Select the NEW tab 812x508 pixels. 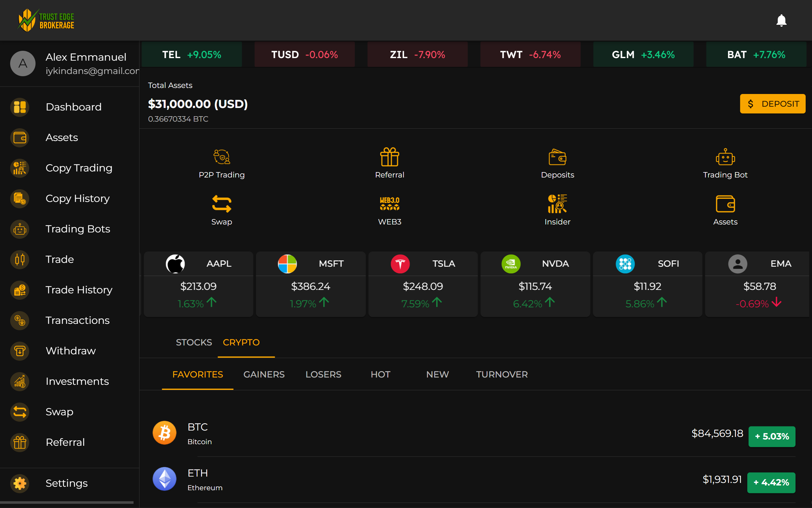[437, 374]
